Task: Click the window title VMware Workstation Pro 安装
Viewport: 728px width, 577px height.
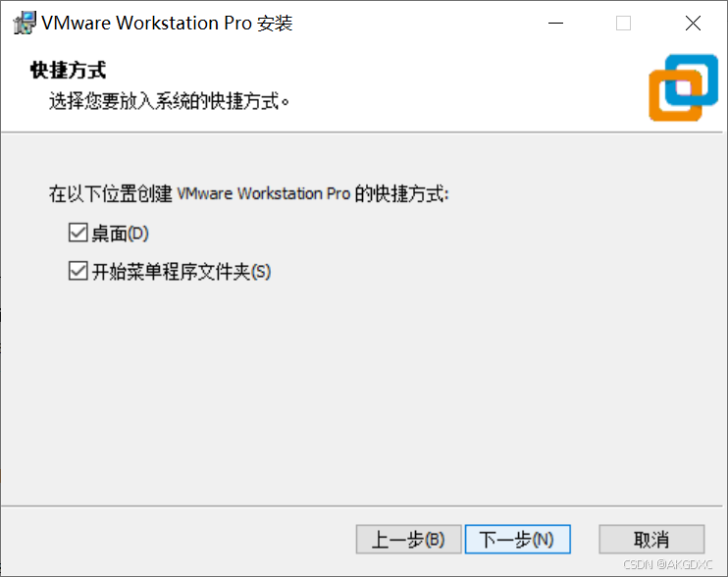Action: pos(167,23)
